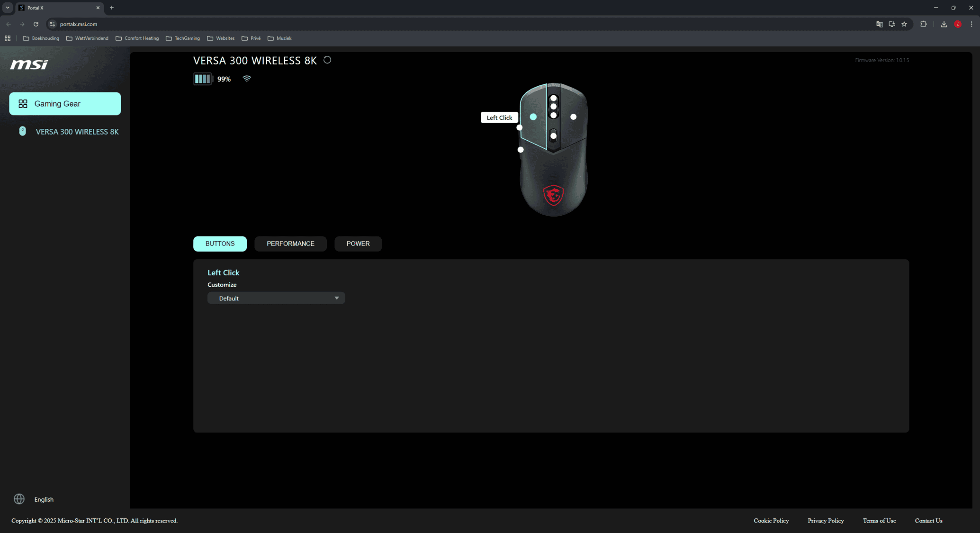Select the highlighted left click dot
The width and height of the screenshot is (980, 533).
[x=533, y=117]
